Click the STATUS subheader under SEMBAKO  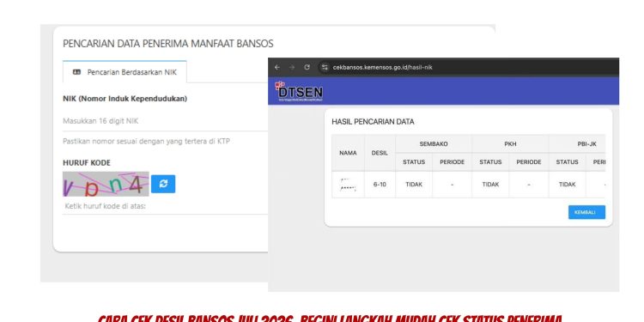(x=414, y=161)
